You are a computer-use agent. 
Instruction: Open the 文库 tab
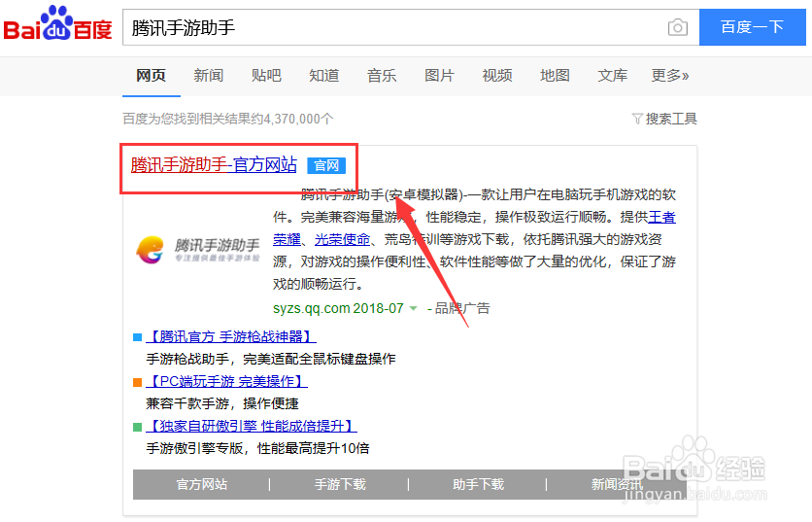pyautogui.click(x=613, y=76)
